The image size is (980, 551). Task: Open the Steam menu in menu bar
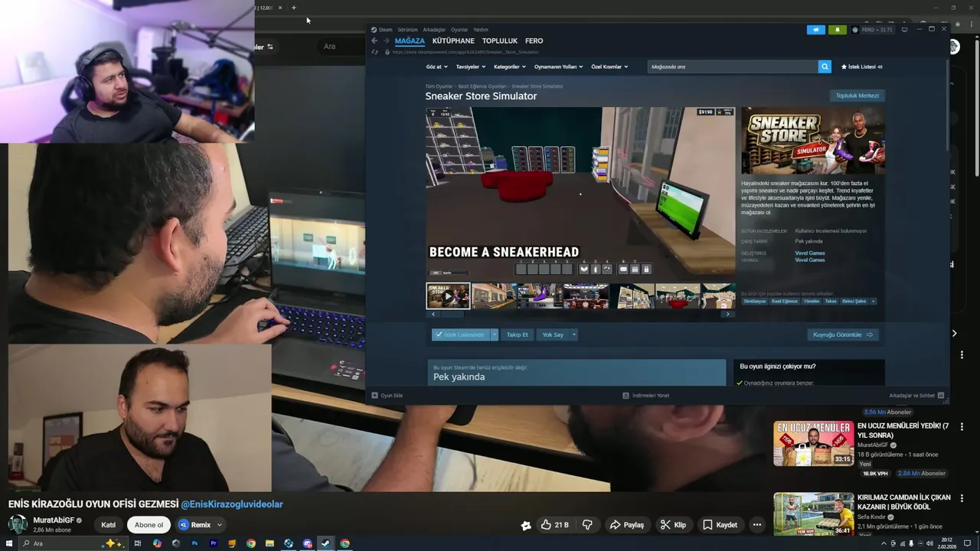[x=381, y=30]
